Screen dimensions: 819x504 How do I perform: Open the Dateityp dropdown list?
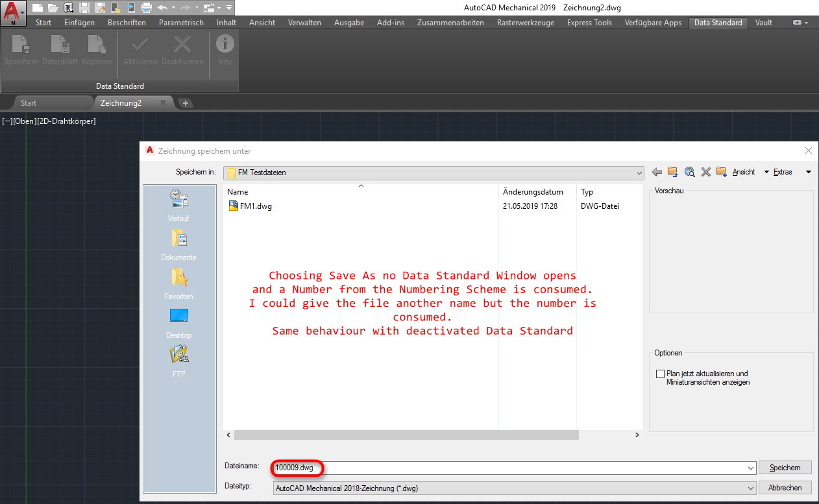pos(752,487)
